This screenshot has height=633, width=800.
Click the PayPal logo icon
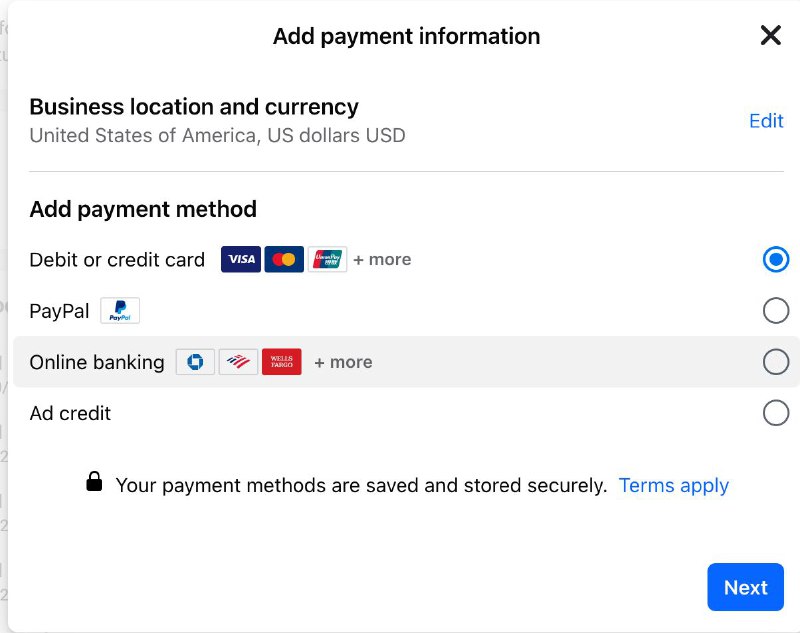click(120, 311)
